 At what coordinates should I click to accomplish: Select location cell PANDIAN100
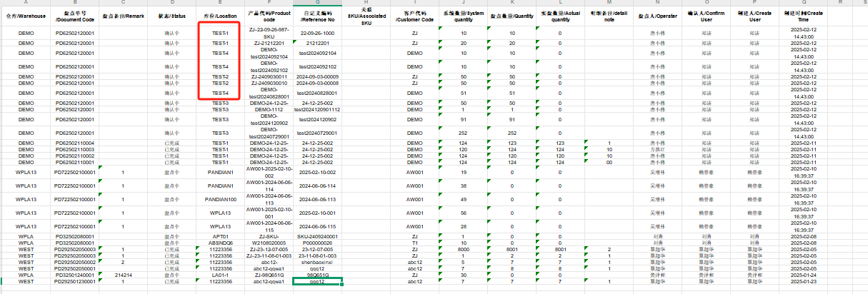click(220, 199)
